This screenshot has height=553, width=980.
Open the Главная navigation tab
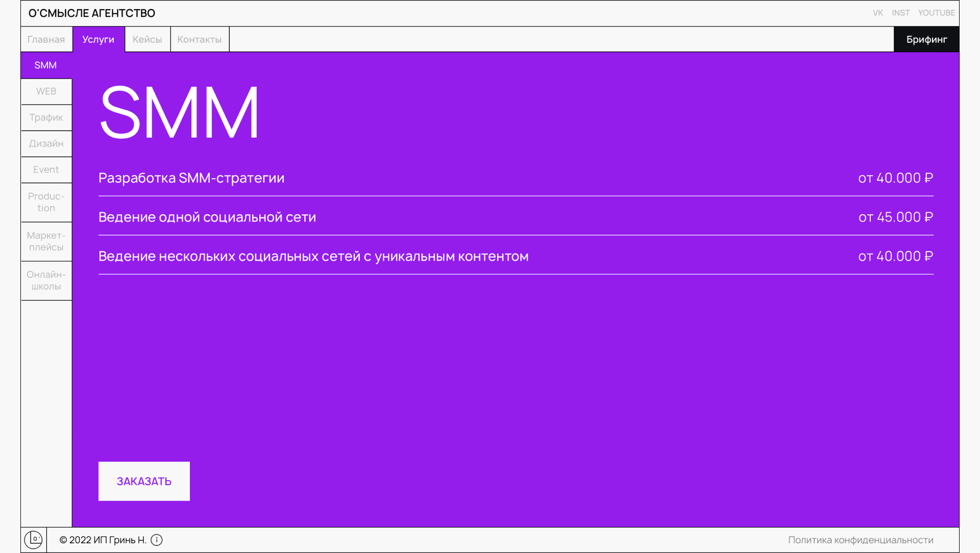pos(46,39)
